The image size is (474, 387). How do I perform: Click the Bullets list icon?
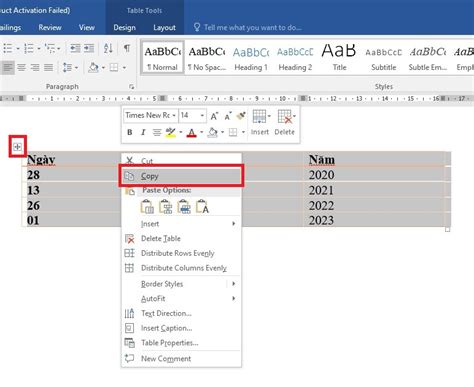[x=7, y=49]
